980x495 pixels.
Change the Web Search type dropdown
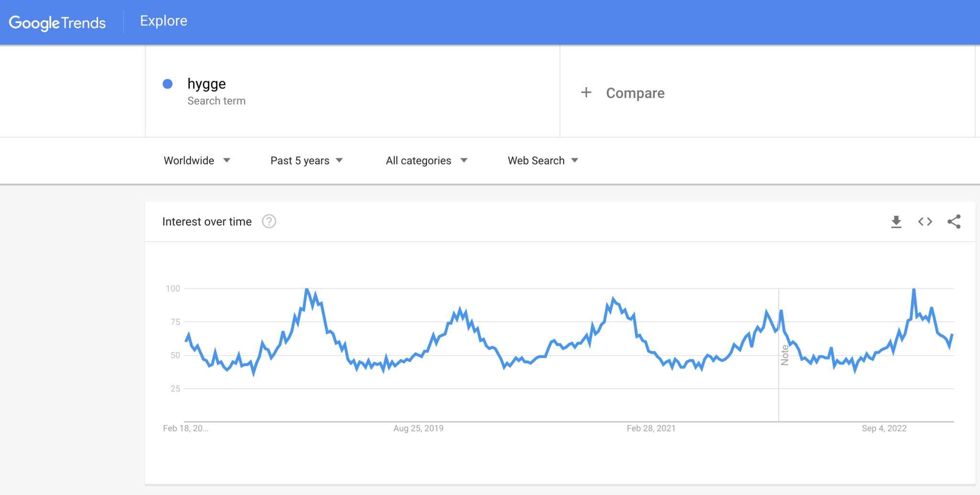pyautogui.click(x=543, y=161)
